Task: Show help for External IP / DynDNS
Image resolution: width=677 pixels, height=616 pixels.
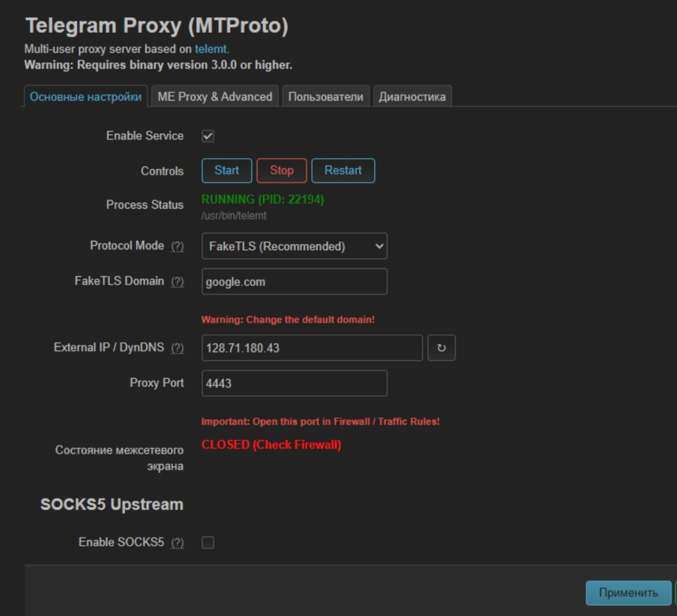Action: click(x=177, y=348)
